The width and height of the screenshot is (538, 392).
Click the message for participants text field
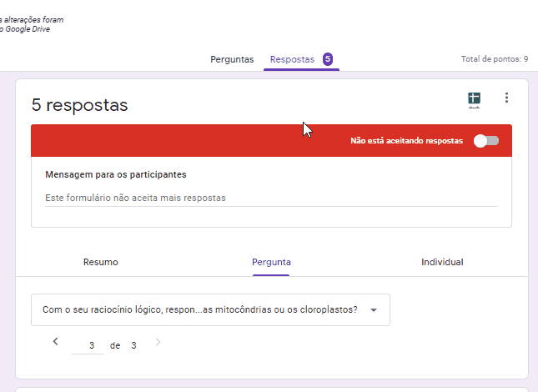point(271,199)
